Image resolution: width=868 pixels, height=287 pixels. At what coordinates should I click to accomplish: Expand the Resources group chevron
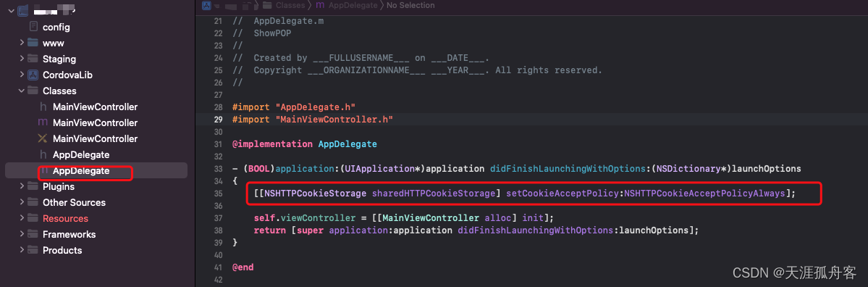[x=22, y=218]
